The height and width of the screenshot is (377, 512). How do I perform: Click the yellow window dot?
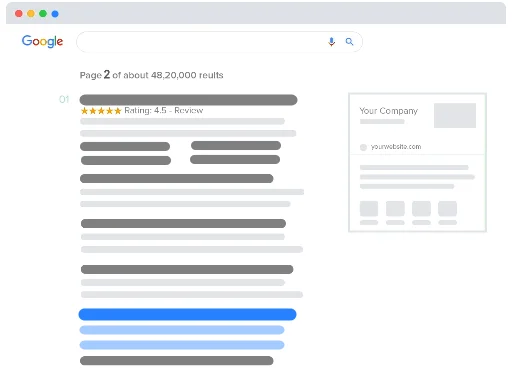pyautogui.click(x=31, y=14)
